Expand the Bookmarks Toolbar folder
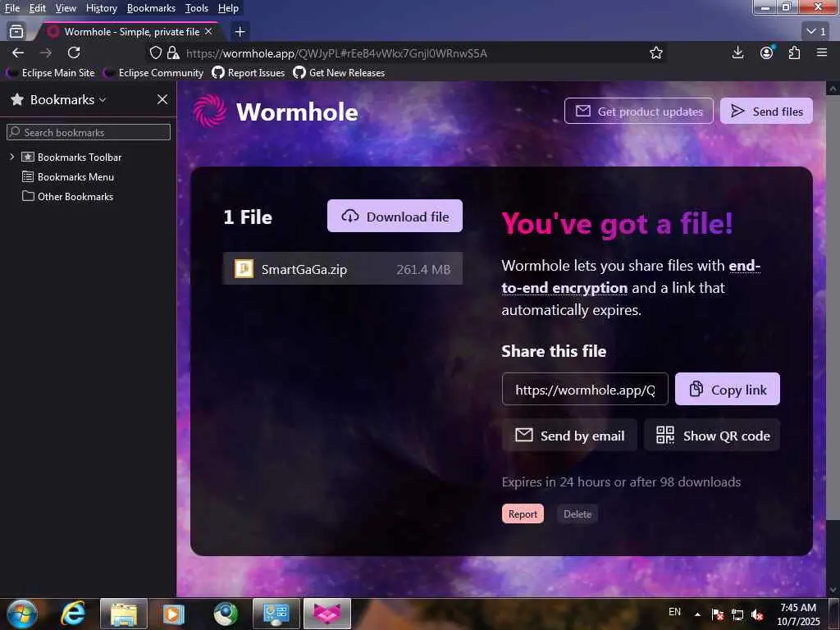Image resolution: width=840 pixels, height=630 pixels. click(x=11, y=157)
